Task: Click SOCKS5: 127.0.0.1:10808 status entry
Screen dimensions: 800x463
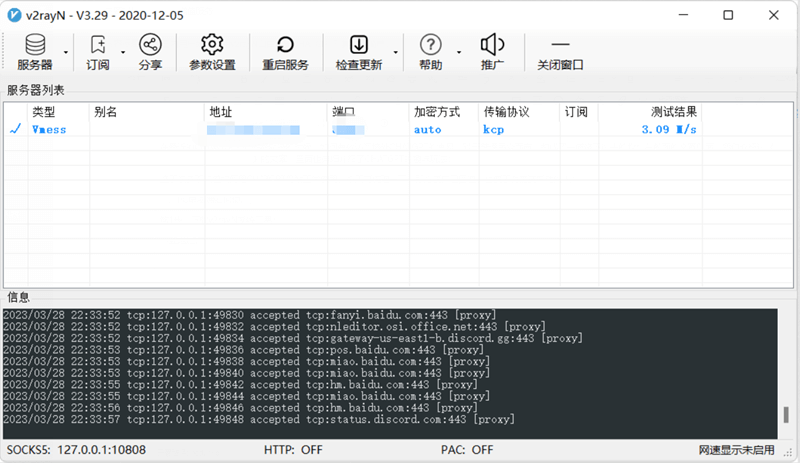Action: 76,450
